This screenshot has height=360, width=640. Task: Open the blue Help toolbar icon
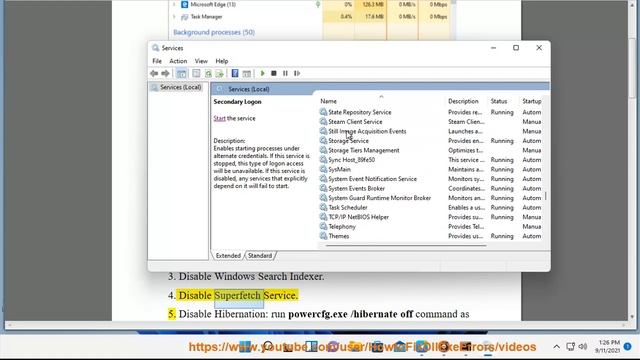click(x=235, y=73)
